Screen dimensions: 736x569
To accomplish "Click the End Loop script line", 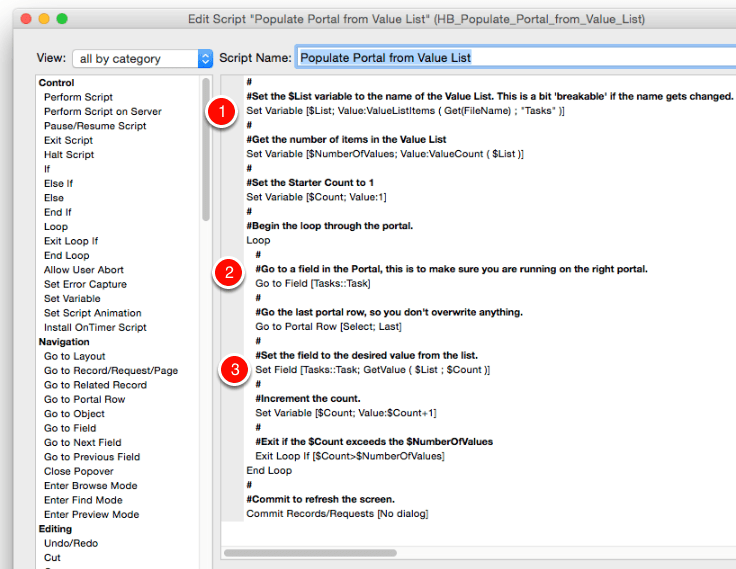I will (x=269, y=471).
